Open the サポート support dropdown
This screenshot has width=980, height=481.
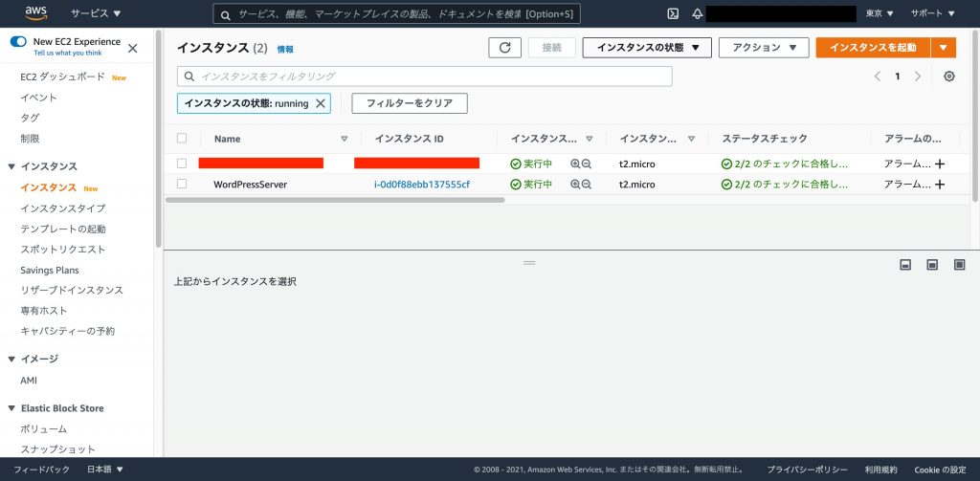click(932, 13)
